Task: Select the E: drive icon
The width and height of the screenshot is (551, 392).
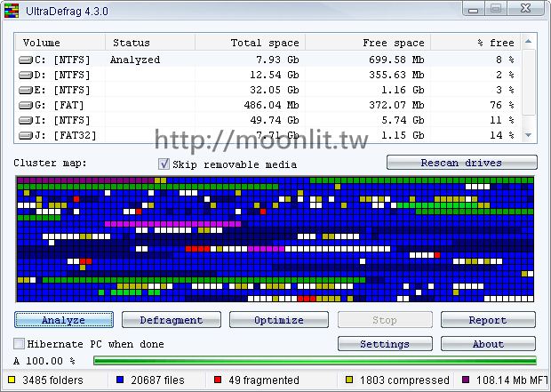Action: tap(26, 91)
